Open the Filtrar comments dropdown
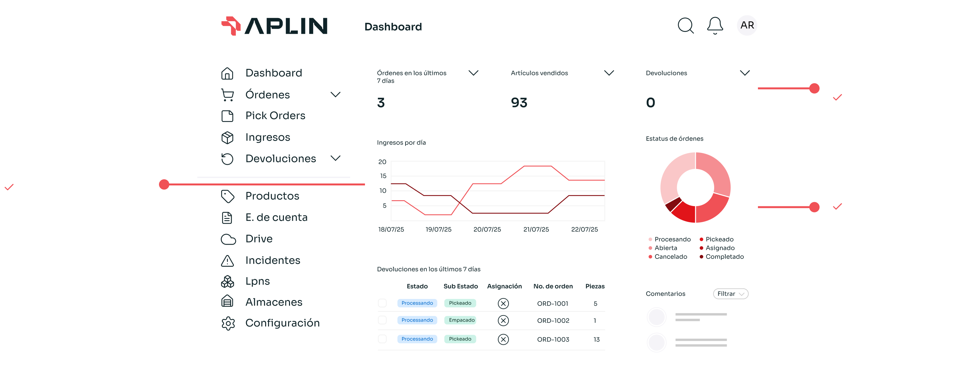Viewport: 980px width, 366px height. tap(731, 294)
